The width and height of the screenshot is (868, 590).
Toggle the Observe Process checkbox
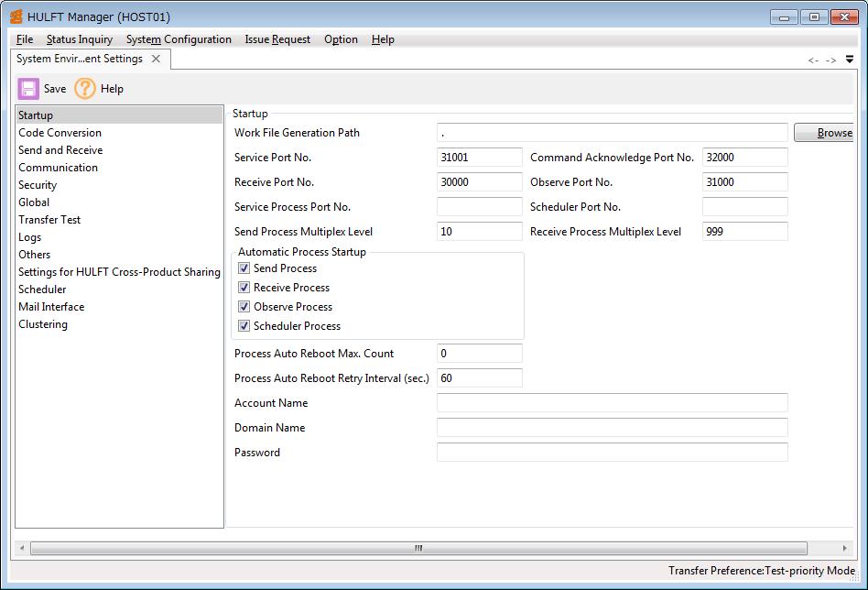pos(244,307)
